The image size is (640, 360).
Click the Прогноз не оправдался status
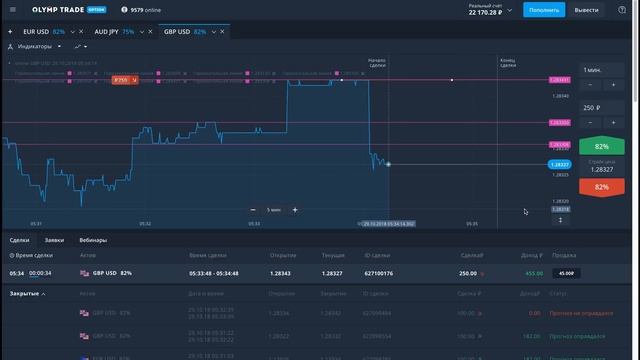[x=581, y=313]
